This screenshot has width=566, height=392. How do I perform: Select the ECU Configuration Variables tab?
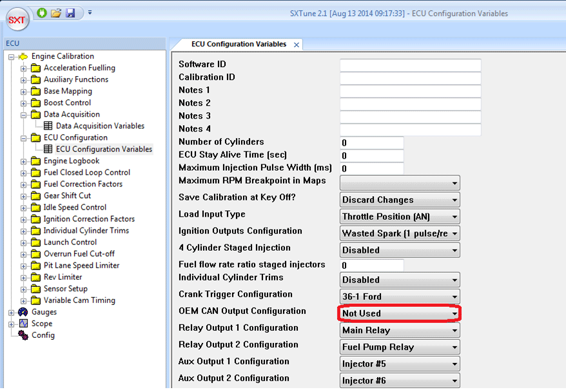click(x=239, y=44)
